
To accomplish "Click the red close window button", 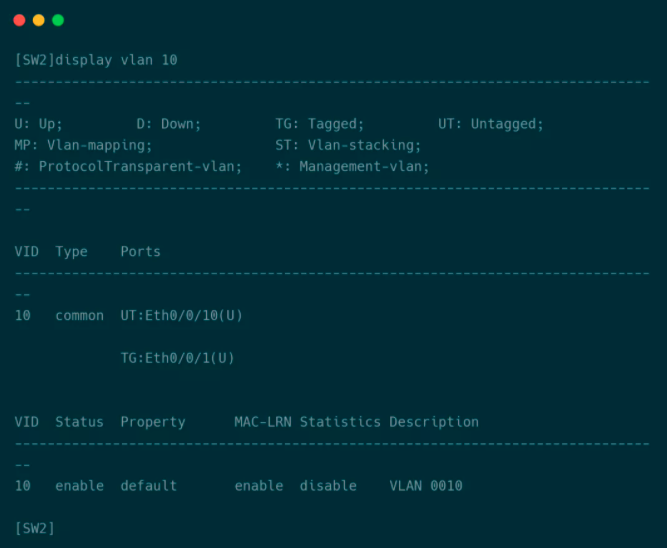I will (x=20, y=20).
